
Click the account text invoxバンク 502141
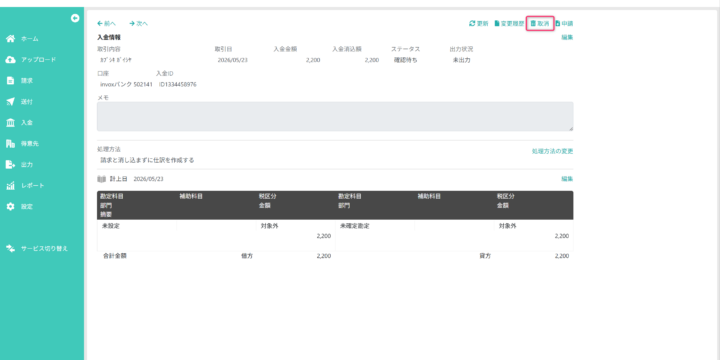pos(126,84)
